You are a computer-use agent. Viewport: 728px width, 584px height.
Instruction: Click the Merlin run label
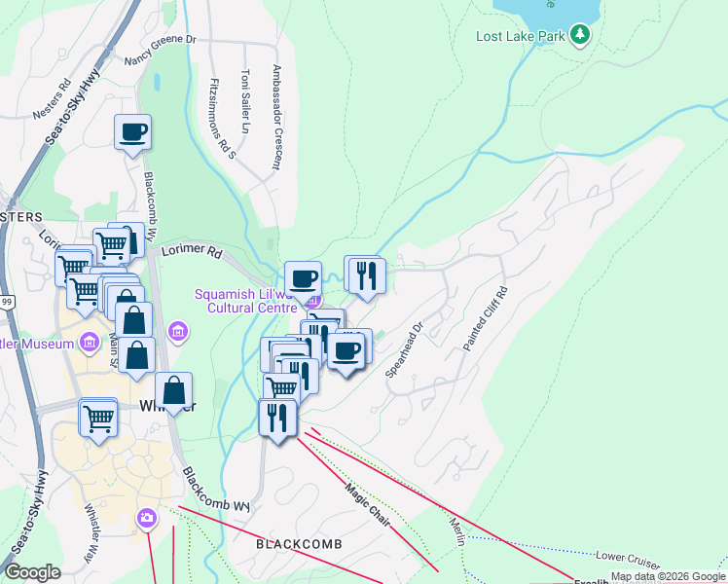pos(456,532)
